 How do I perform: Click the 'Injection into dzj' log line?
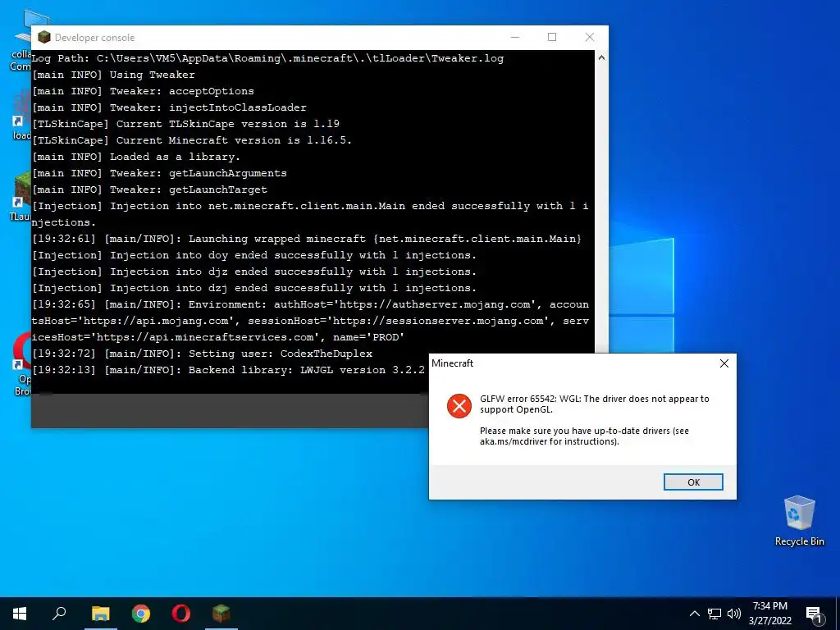[254, 288]
